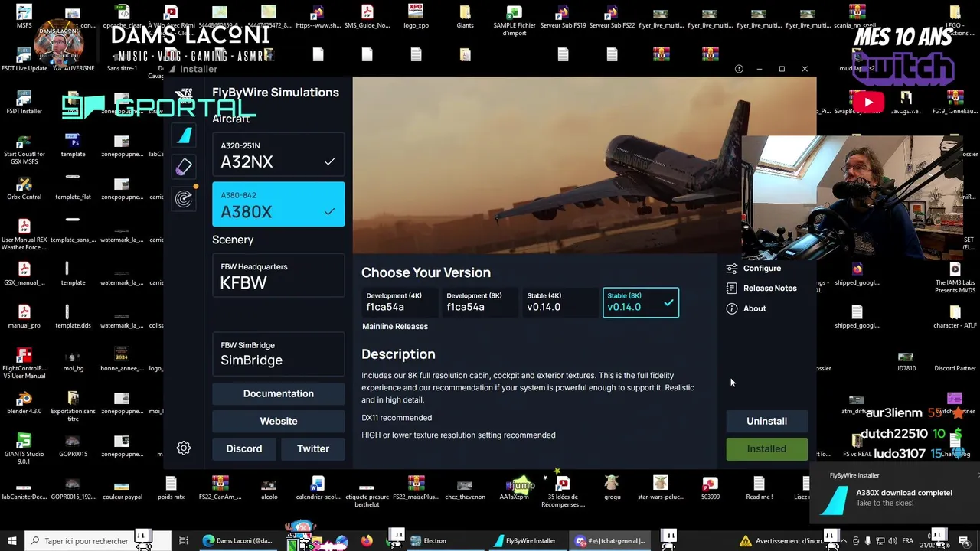Click the info alert icon in installer title bar
Viewport: 980px width, 551px height.
coord(739,69)
